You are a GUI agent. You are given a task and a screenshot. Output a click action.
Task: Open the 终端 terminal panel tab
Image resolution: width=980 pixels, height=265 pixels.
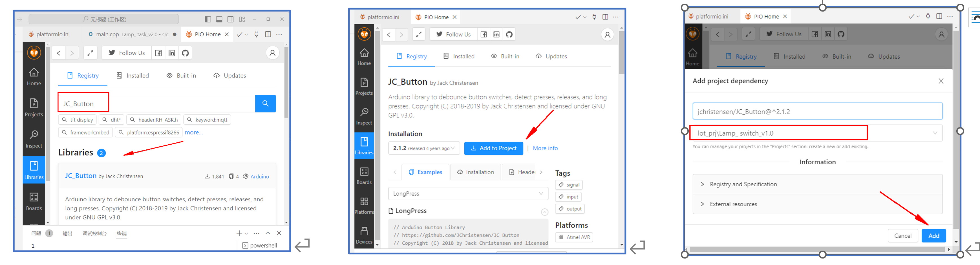pyautogui.click(x=122, y=233)
